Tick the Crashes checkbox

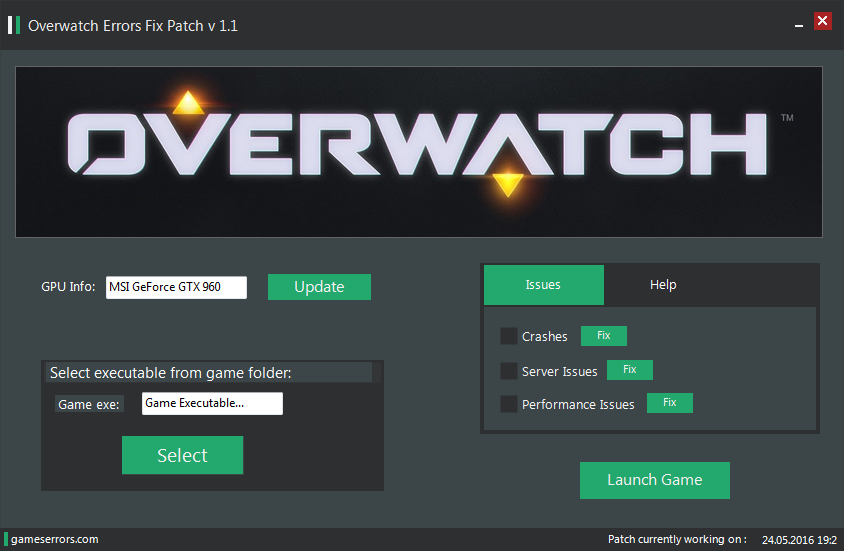[509, 336]
